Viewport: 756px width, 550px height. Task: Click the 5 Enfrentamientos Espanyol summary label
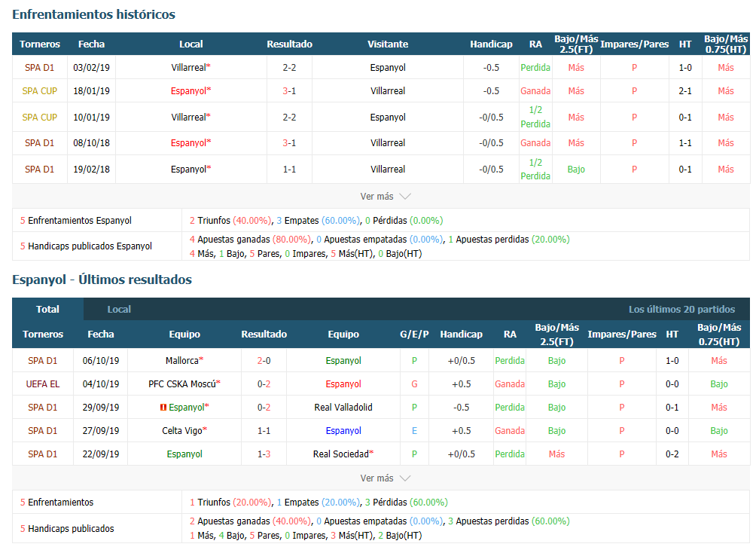click(x=76, y=221)
